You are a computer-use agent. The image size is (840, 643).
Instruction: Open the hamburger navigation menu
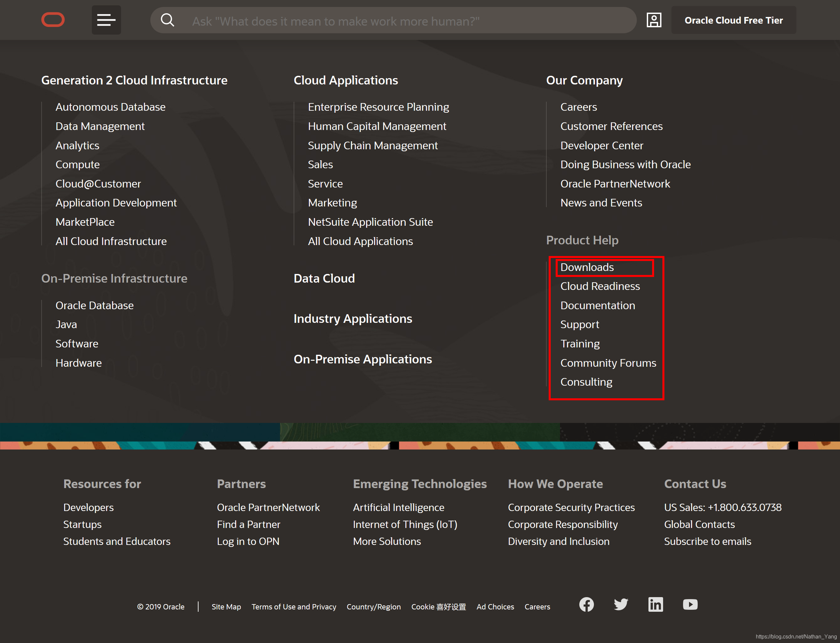(x=106, y=20)
